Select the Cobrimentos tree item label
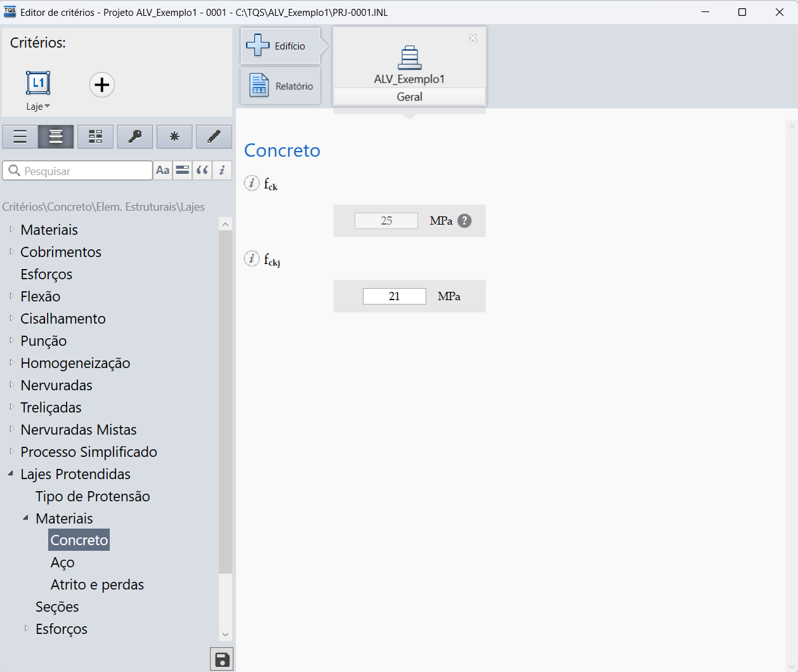Viewport: 798px width, 672px height. [x=61, y=252]
